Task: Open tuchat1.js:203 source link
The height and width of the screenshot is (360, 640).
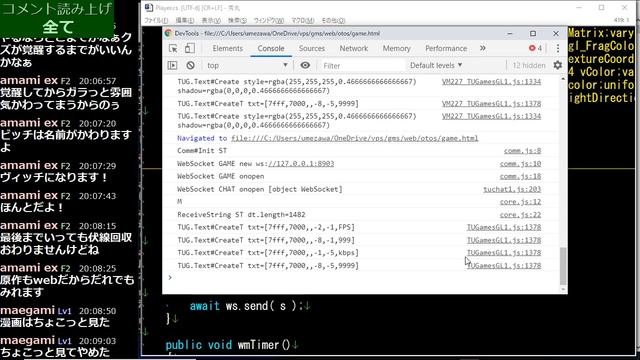Action: (512, 189)
